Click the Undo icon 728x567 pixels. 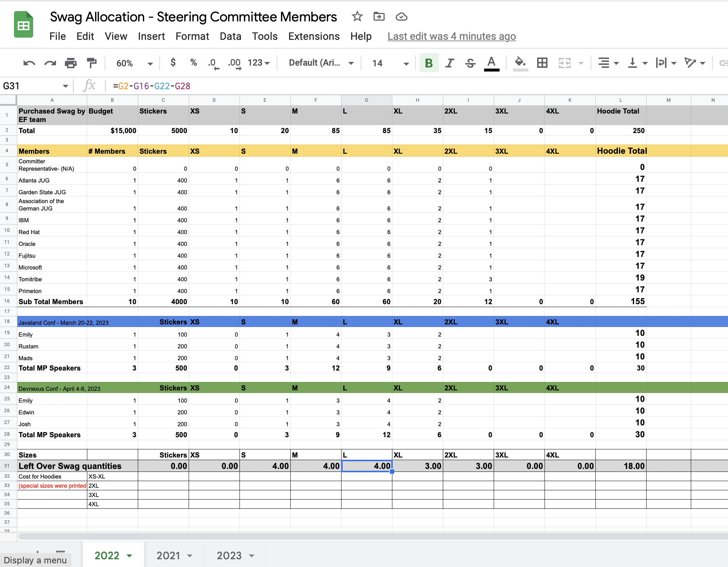pos(29,63)
